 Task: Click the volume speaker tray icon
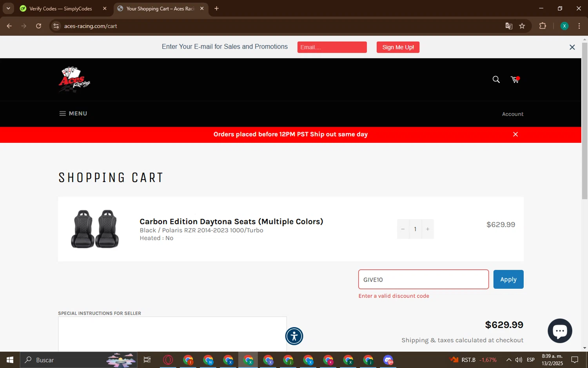click(519, 360)
